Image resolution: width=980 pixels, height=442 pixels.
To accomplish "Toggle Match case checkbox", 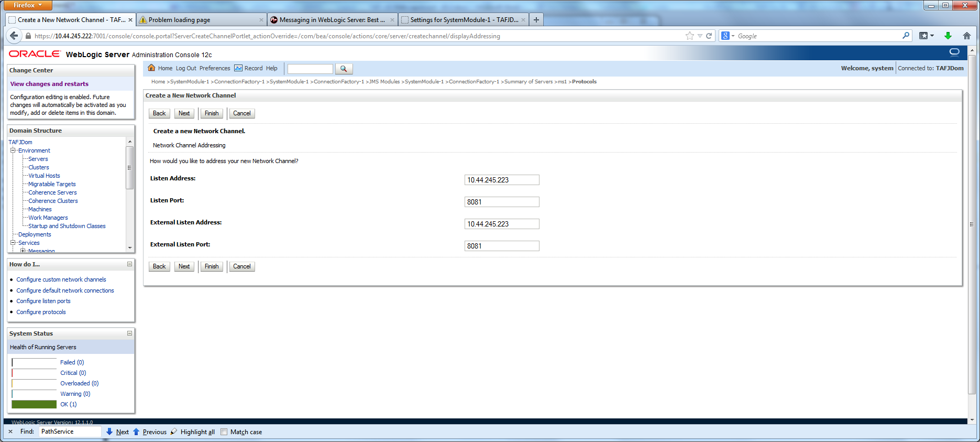I will click(224, 432).
